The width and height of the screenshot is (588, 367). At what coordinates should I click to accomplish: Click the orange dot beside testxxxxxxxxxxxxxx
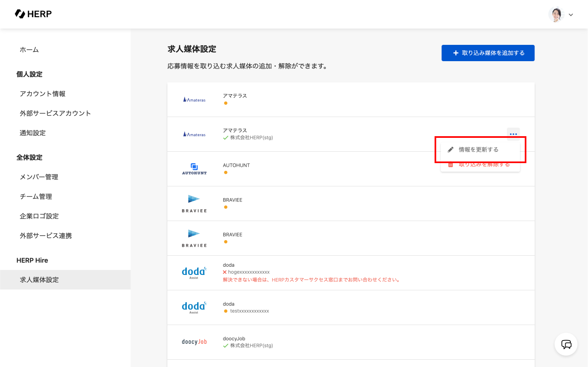[x=226, y=311]
